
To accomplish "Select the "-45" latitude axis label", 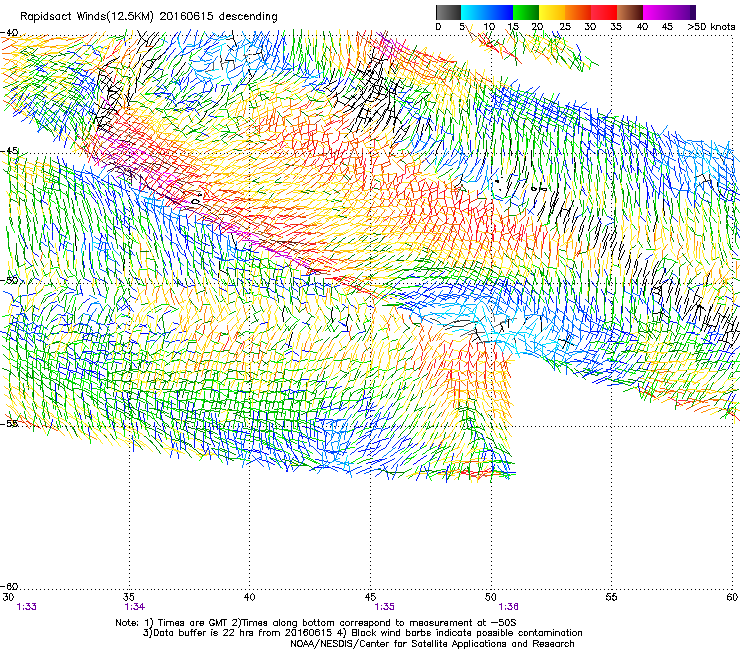I will pyautogui.click(x=10, y=151).
